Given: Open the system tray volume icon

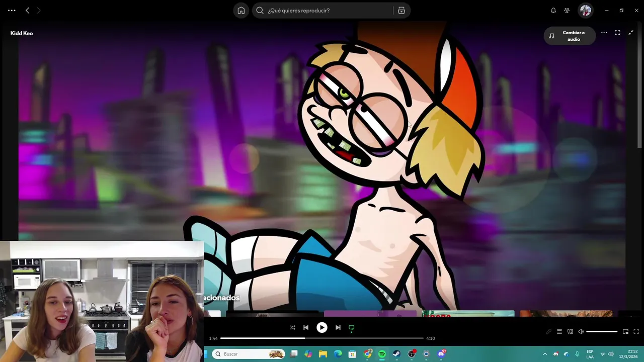Looking at the screenshot, I should tap(611, 354).
